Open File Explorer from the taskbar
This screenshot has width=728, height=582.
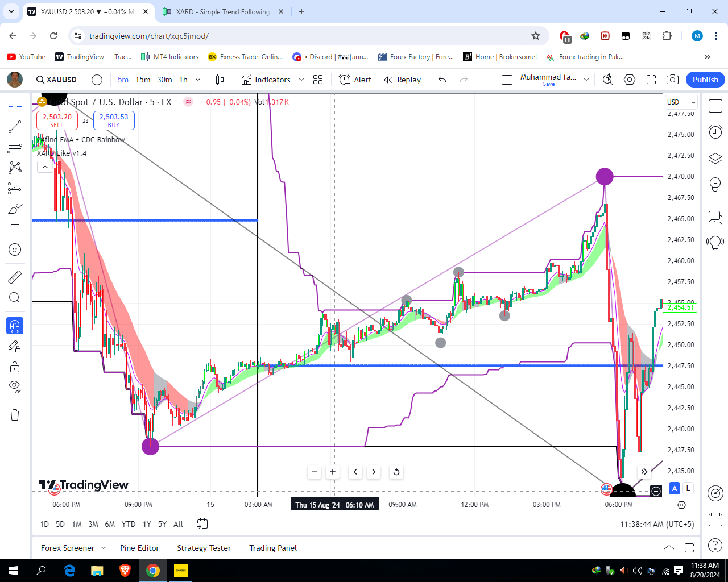tap(97, 571)
